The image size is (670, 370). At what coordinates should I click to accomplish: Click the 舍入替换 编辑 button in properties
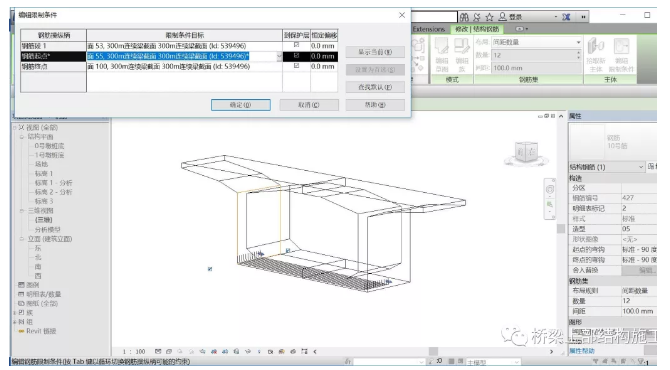[x=639, y=270]
